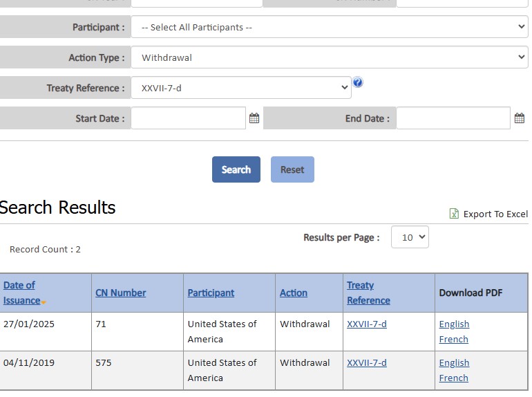
Task: Open the Start Date calendar picker icon
Action: [254, 118]
